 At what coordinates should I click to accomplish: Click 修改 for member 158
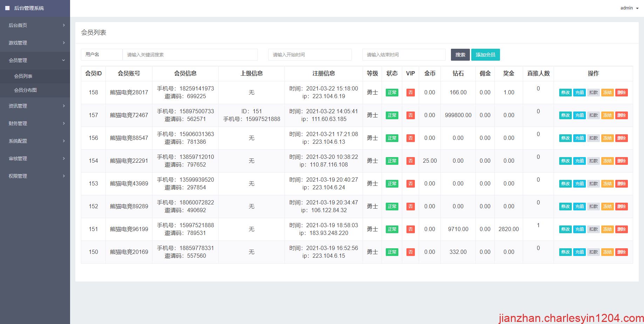pyautogui.click(x=565, y=93)
